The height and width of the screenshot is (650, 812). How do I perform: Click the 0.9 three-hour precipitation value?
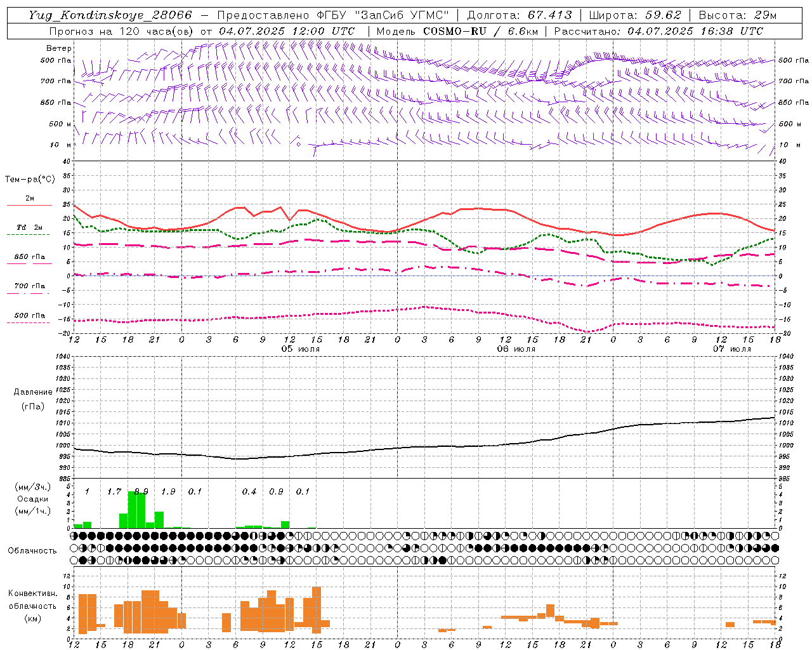[276, 491]
